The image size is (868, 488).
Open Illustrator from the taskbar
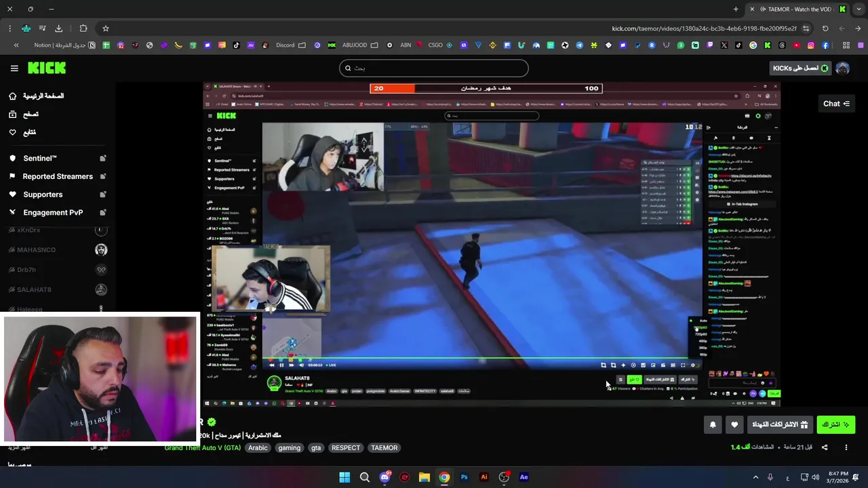[x=484, y=477]
